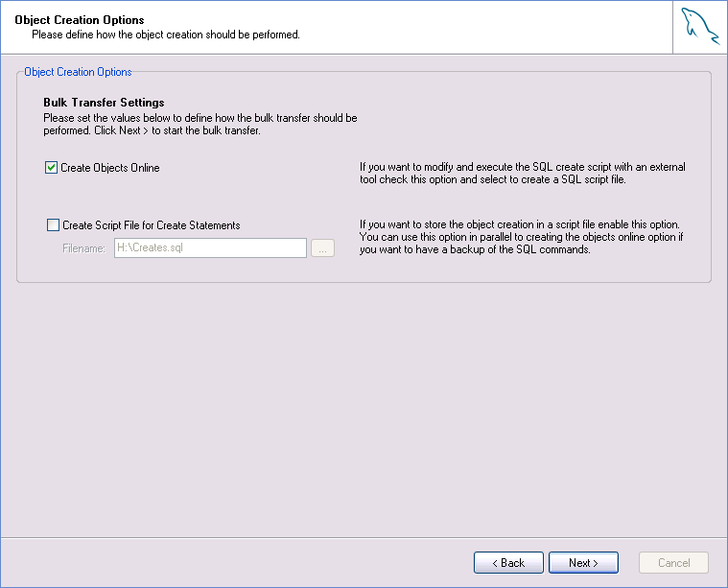Go to previous step with Back button
Screen dimensions: 728x588
point(508,563)
